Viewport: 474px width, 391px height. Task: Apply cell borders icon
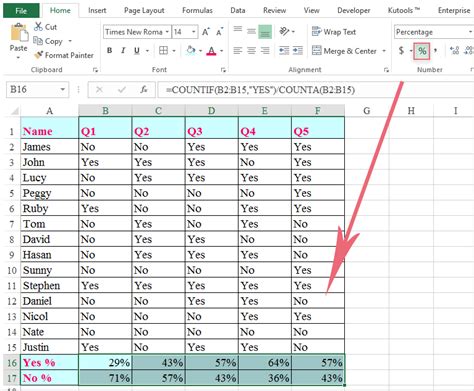(x=163, y=51)
